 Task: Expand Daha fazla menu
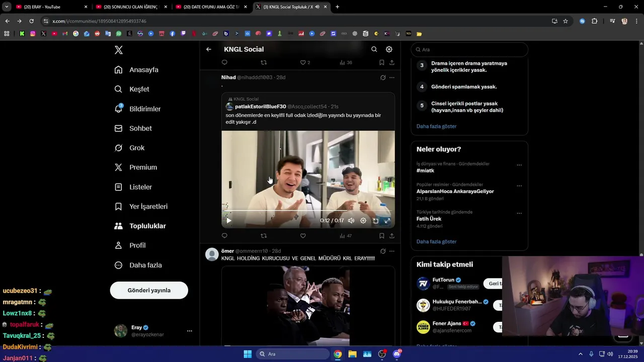click(138, 265)
